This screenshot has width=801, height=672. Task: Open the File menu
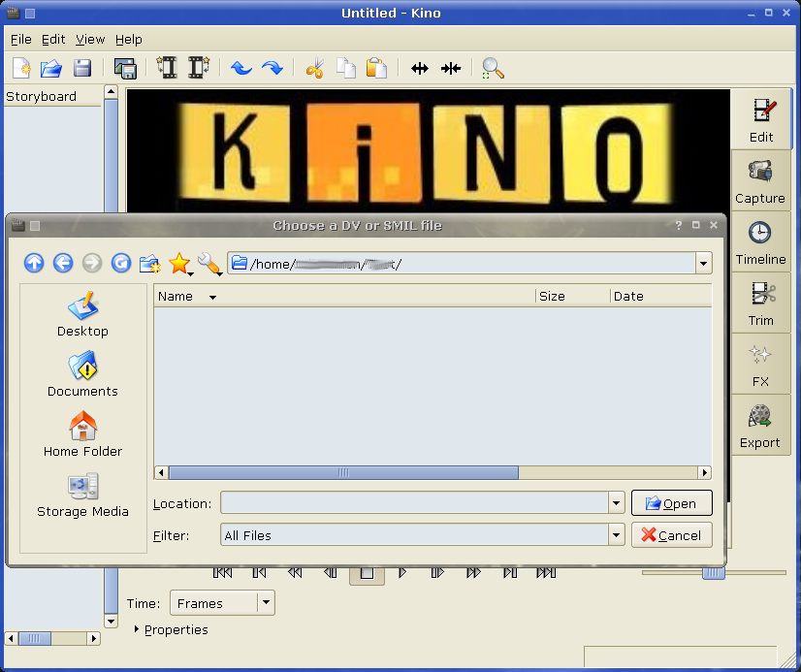[21, 40]
